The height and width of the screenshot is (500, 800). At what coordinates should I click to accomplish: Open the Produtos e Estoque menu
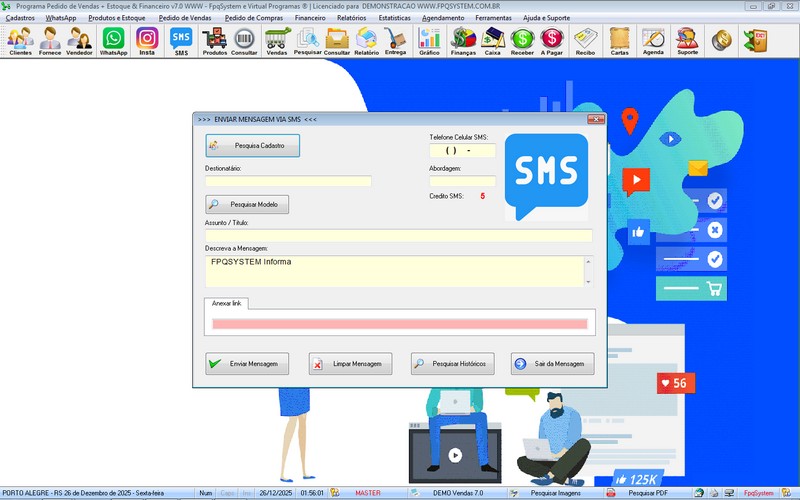click(x=117, y=18)
